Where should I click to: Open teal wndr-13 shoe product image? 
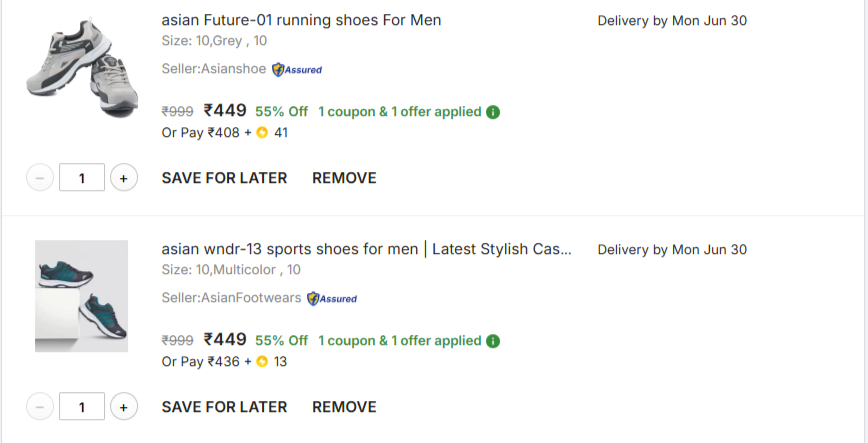(81, 296)
